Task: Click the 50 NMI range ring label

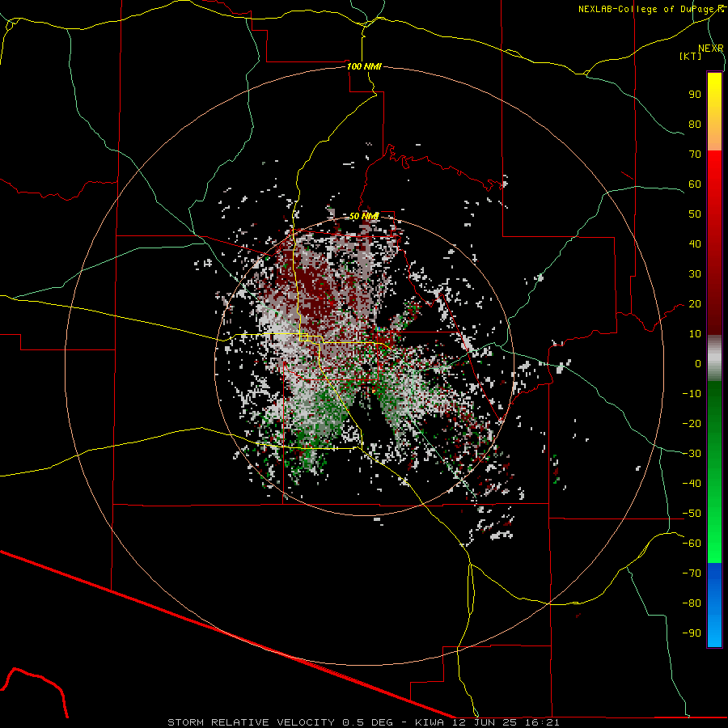Action: tap(364, 216)
